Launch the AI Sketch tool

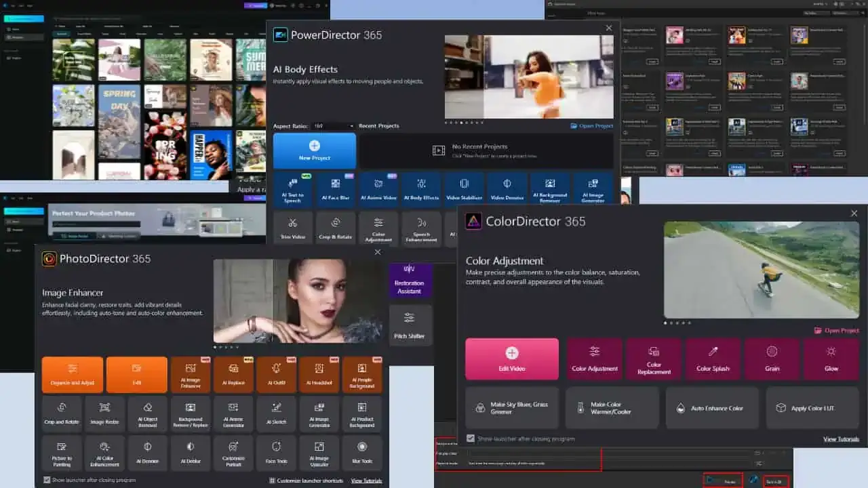pyautogui.click(x=276, y=414)
